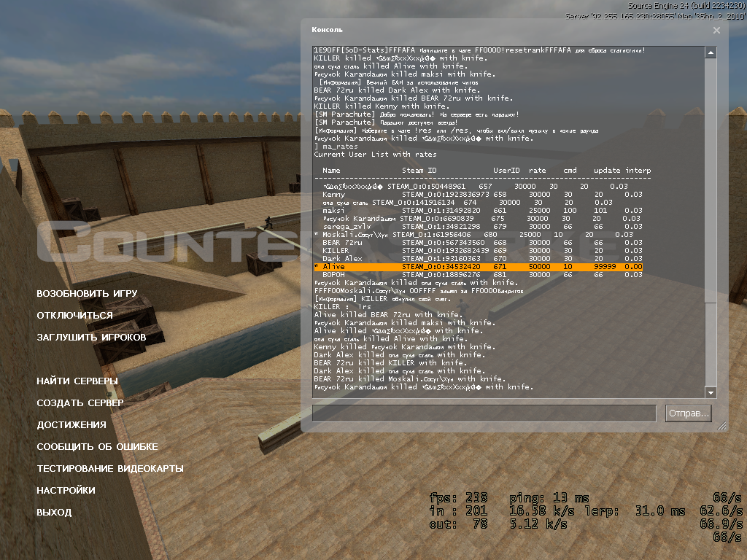The image size is (747, 560).
Task: Open НАЙТИ СЕРВЕРЫ server browser
Action: coord(77,381)
